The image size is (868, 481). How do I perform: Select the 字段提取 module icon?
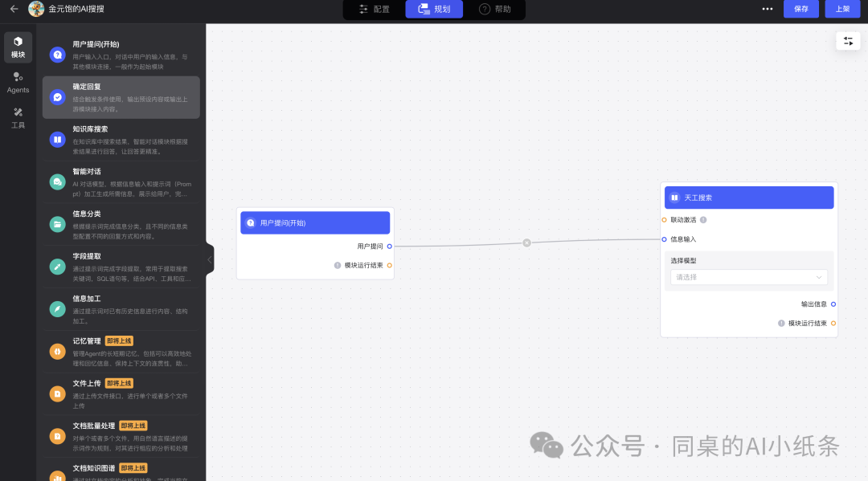pos(58,267)
